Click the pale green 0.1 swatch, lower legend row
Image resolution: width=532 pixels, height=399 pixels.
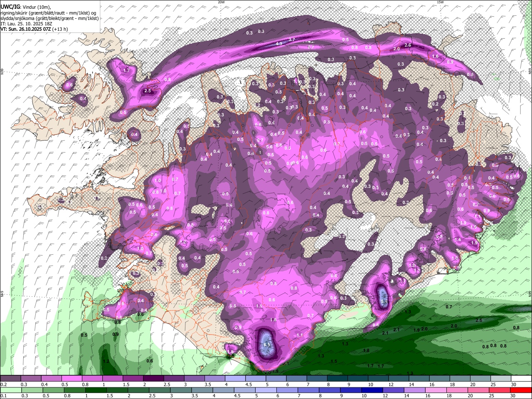click(x=11, y=390)
